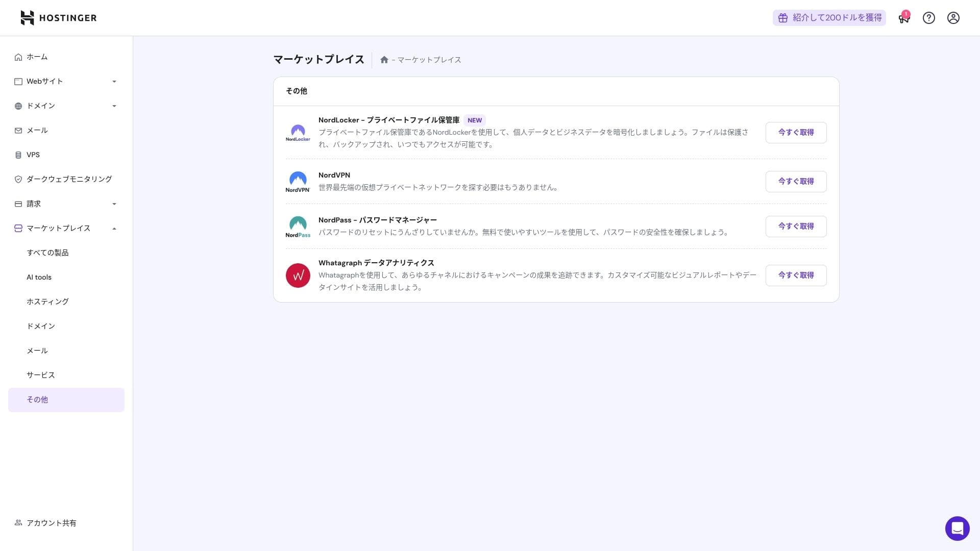The width and height of the screenshot is (980, 551).
Task: Expand the 請求 sidebar section arrow
Action: click(114, 204)
